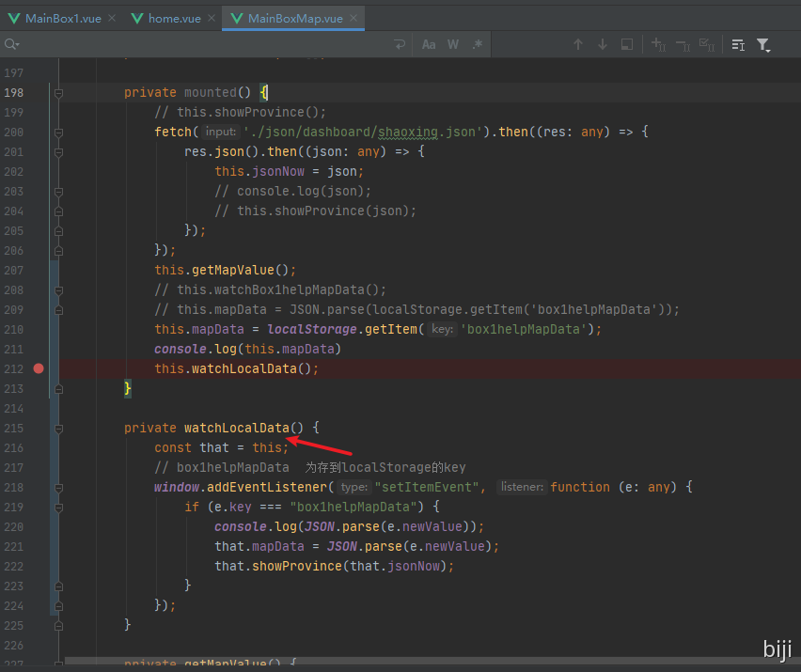Open the filter funnel popup in find bar
This screenshot has height=672, width=801.
[x=763, y=45]
